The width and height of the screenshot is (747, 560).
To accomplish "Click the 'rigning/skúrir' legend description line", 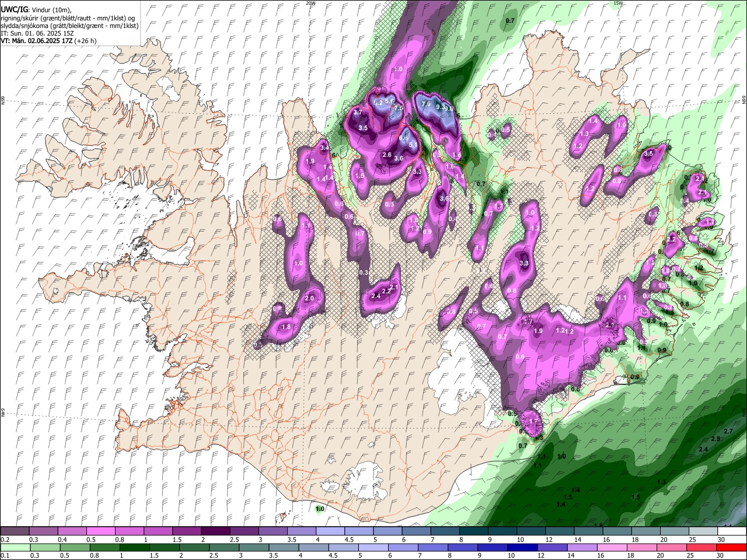I will (x=68, y=18).
